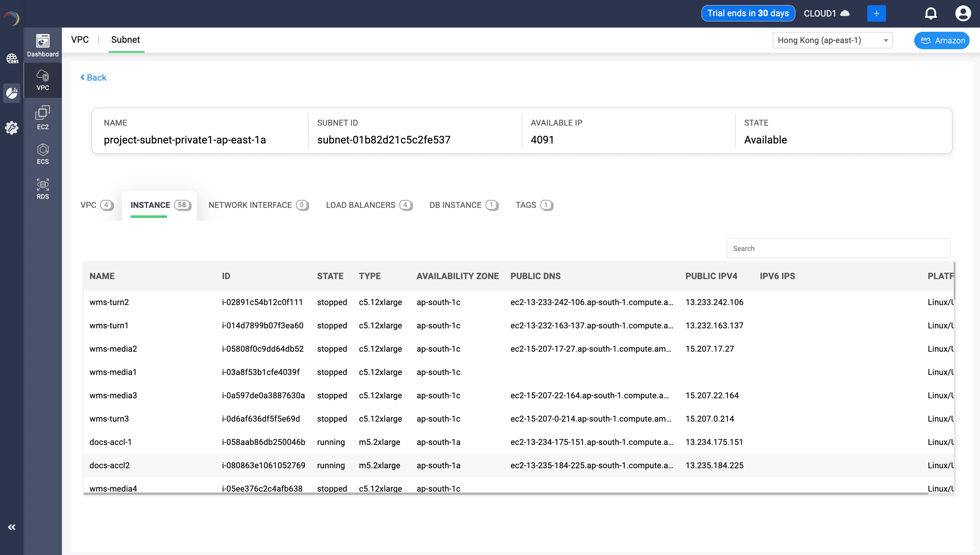Click the Amazon provider button
The image size is (980, 555).
941,40
